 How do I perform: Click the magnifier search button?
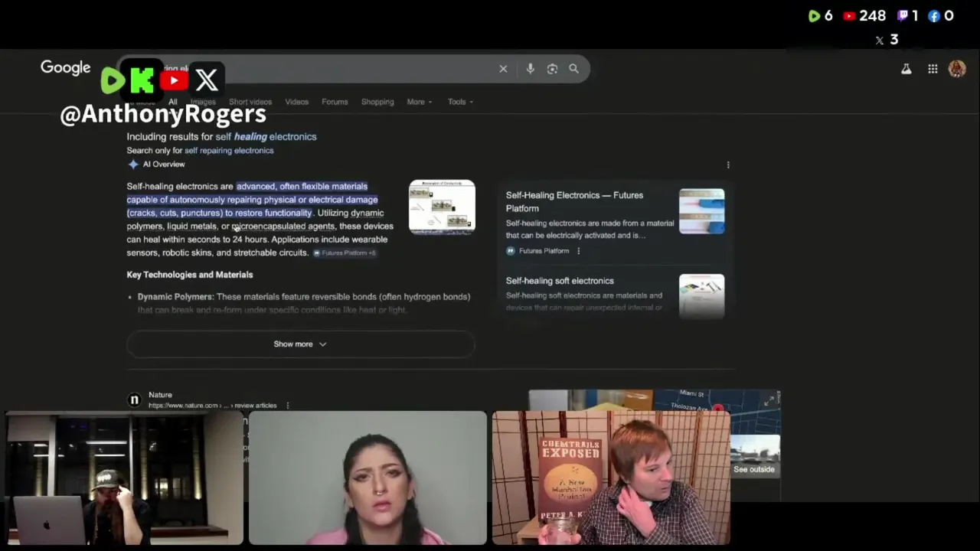[x=573, y=69]
